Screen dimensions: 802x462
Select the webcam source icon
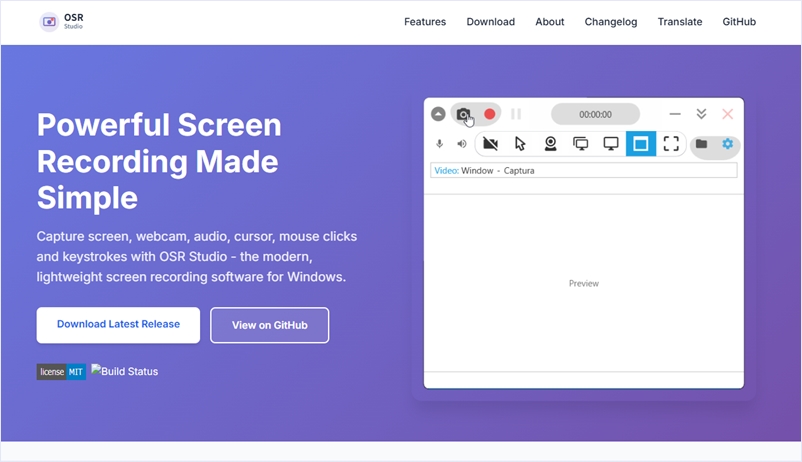pos(550,144)
